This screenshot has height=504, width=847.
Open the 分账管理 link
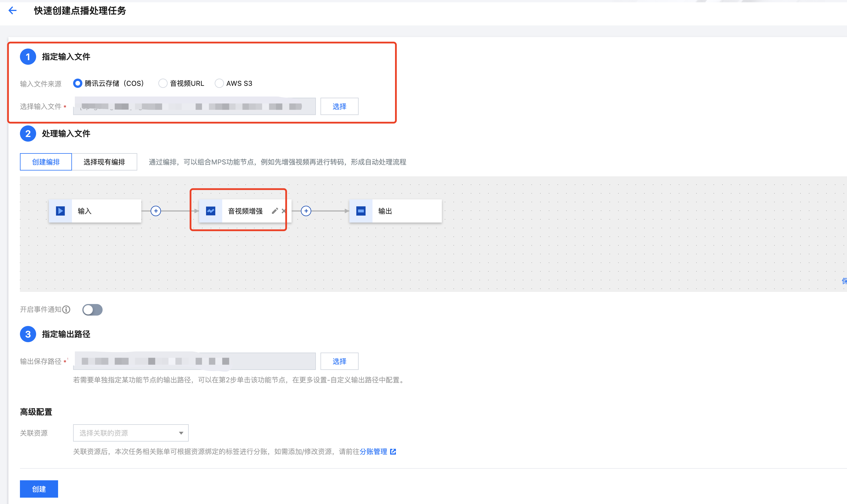(374, 451)
